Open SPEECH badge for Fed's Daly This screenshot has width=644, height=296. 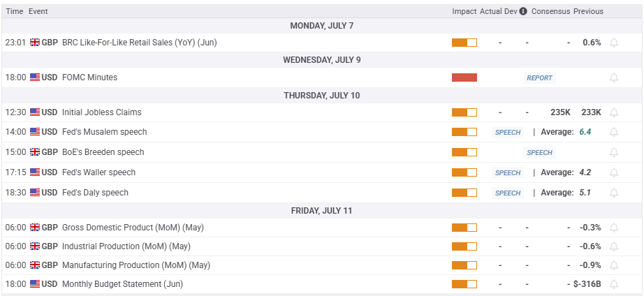pyautogui.click(x=508, y=193)
